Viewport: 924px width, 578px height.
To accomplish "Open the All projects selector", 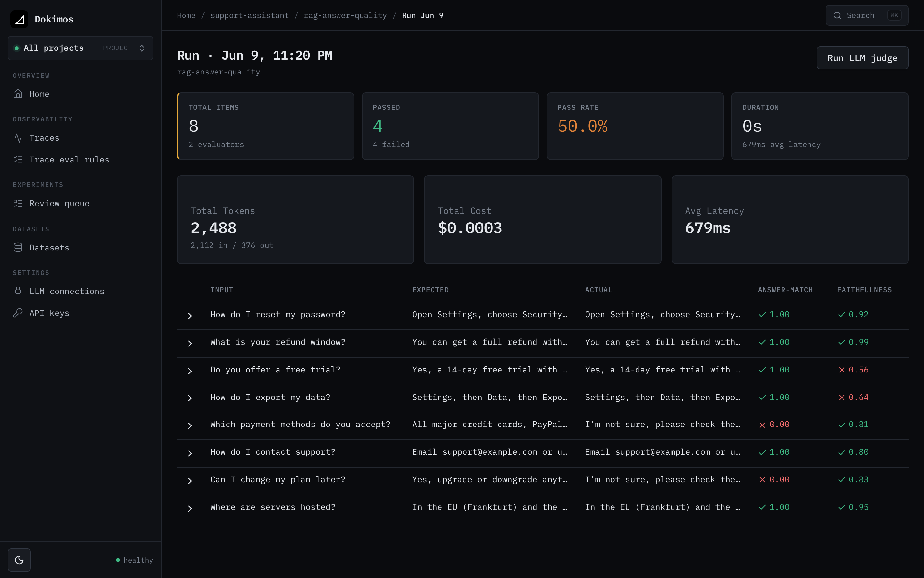I will point(80,48).
